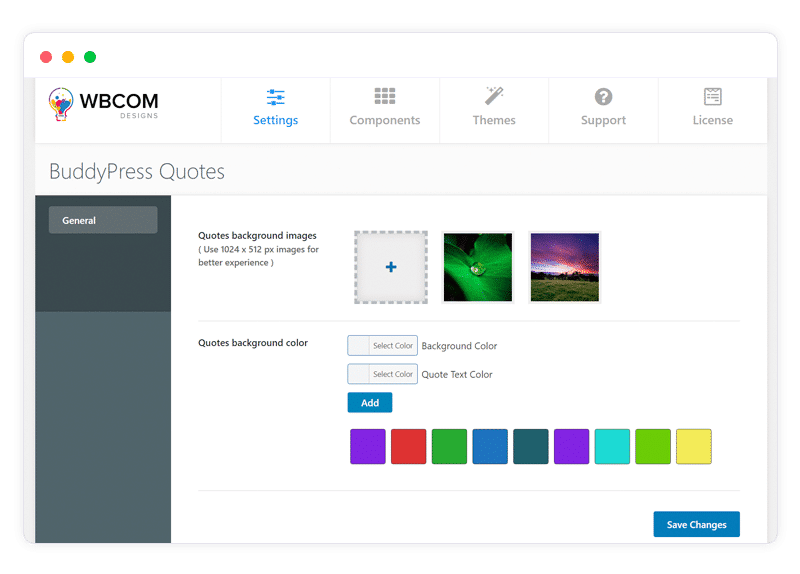800x574 pixels.
Task: Switch to the Components tab label
Action: [x=385, y=120]
